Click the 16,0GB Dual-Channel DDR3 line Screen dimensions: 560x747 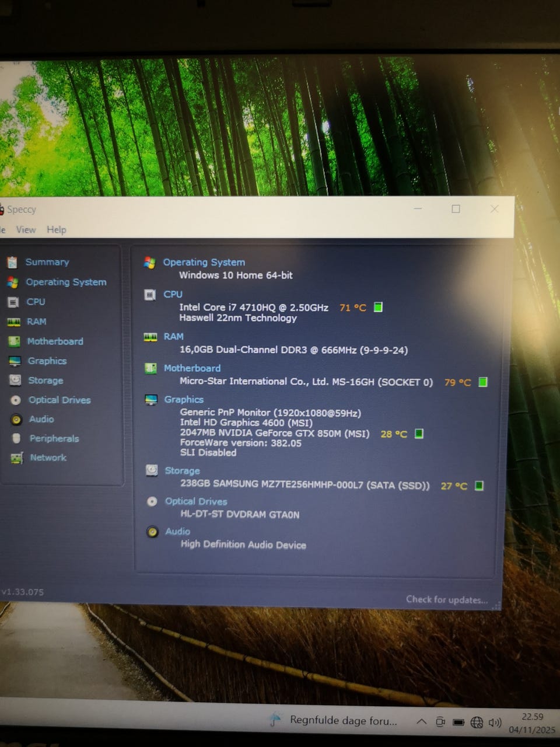294,350
